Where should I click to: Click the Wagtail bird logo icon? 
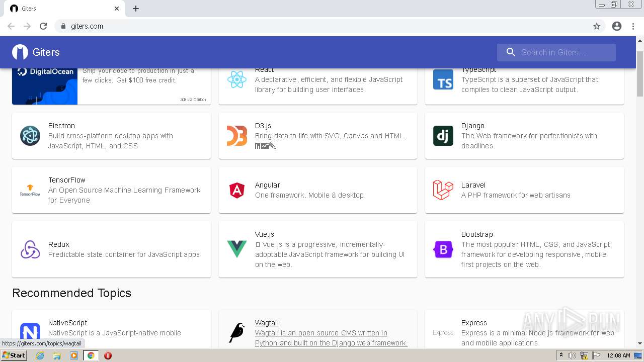236,333
